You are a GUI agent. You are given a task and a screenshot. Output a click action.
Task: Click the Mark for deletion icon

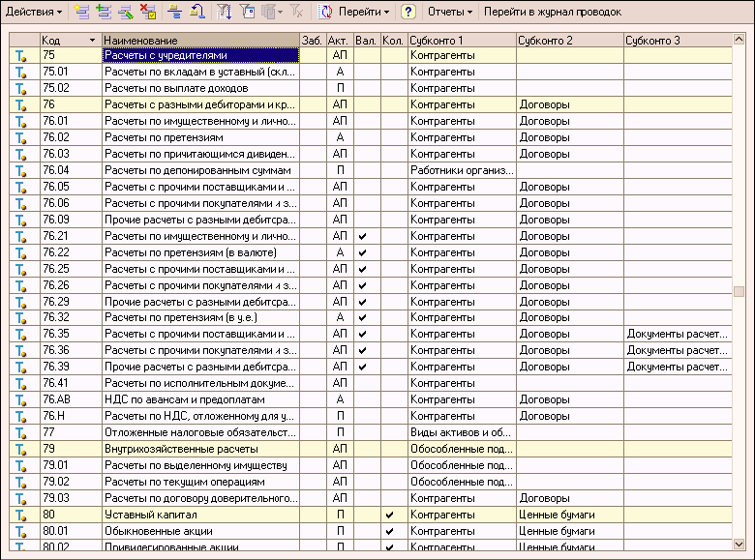tap(147, 13)
